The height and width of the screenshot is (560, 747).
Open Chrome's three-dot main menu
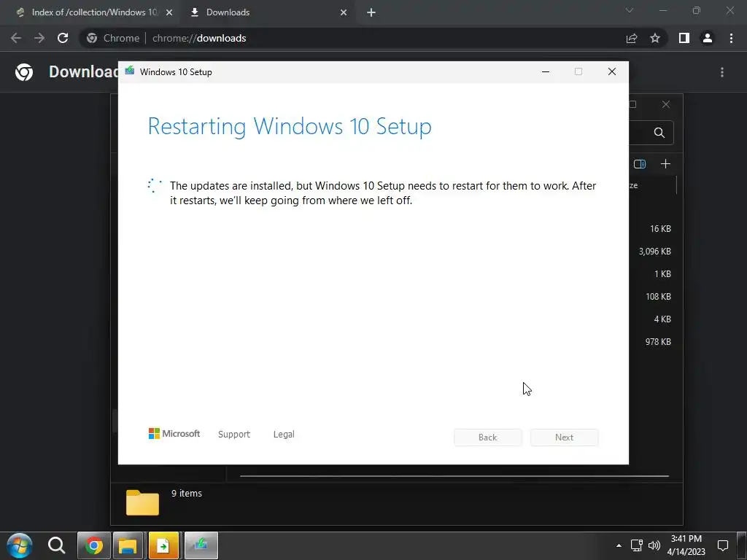(731, 38)
